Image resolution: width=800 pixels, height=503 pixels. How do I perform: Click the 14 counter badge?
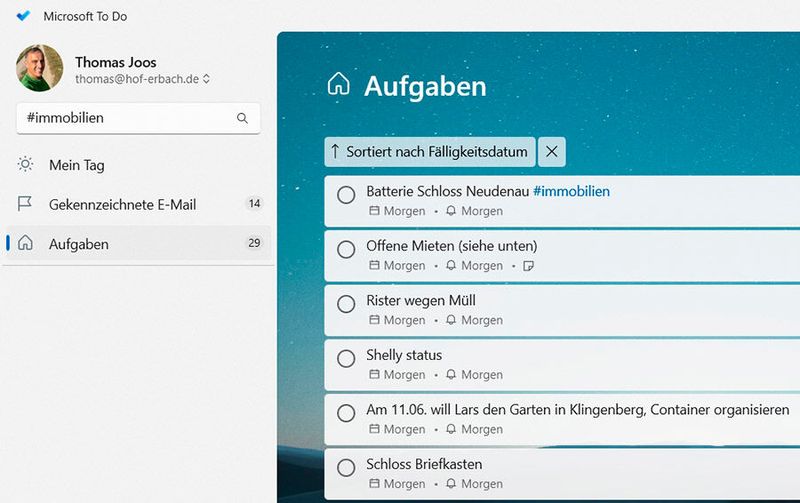click(x=255, y=204)
